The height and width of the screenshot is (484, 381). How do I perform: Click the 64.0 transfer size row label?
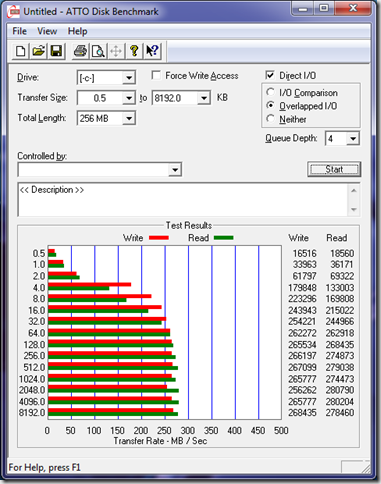37,333
